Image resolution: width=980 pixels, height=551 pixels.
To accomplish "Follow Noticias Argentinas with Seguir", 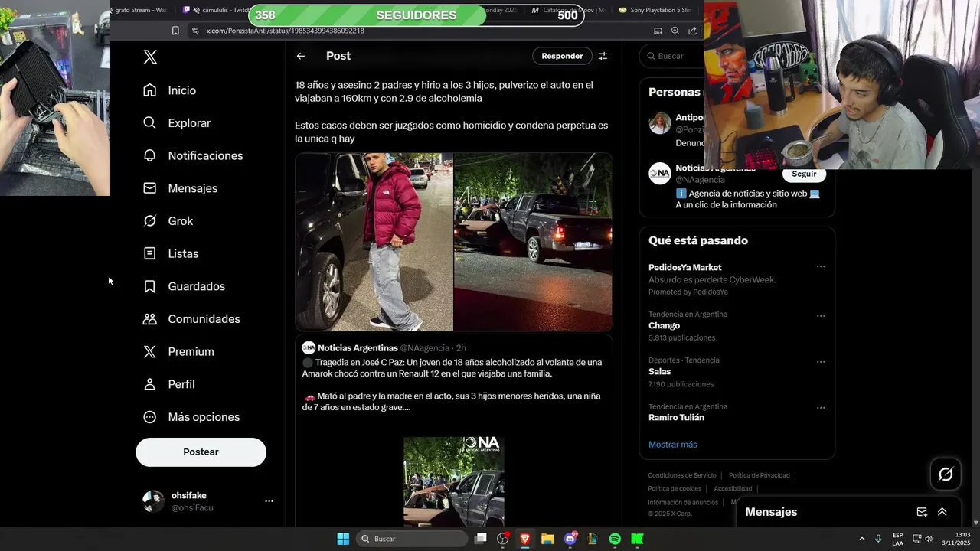I will coord(804,174).
